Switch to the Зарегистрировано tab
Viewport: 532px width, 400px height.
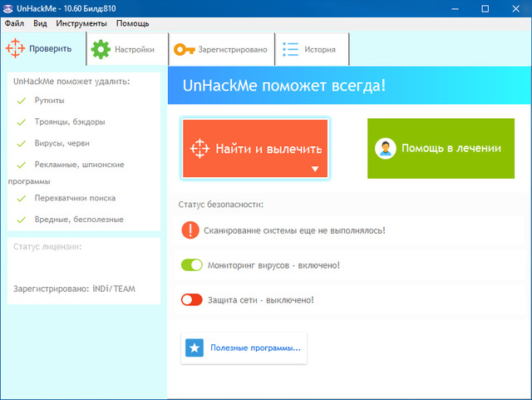233,49
